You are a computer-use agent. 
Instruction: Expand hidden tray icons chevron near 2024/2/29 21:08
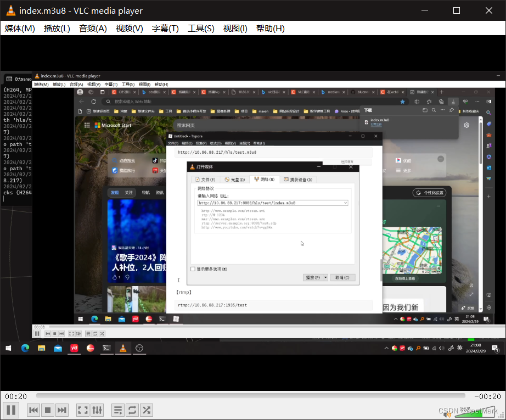tap(386, 348)
